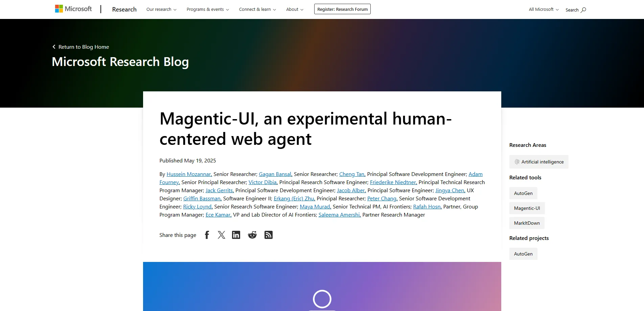Open the Programs & events dropdown

tap(207, 9)
